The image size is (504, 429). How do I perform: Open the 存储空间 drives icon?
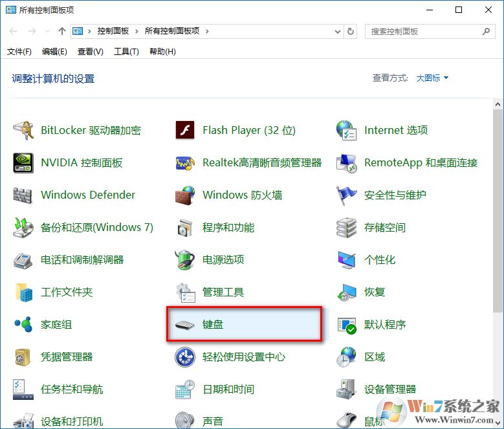click(346, 228)
